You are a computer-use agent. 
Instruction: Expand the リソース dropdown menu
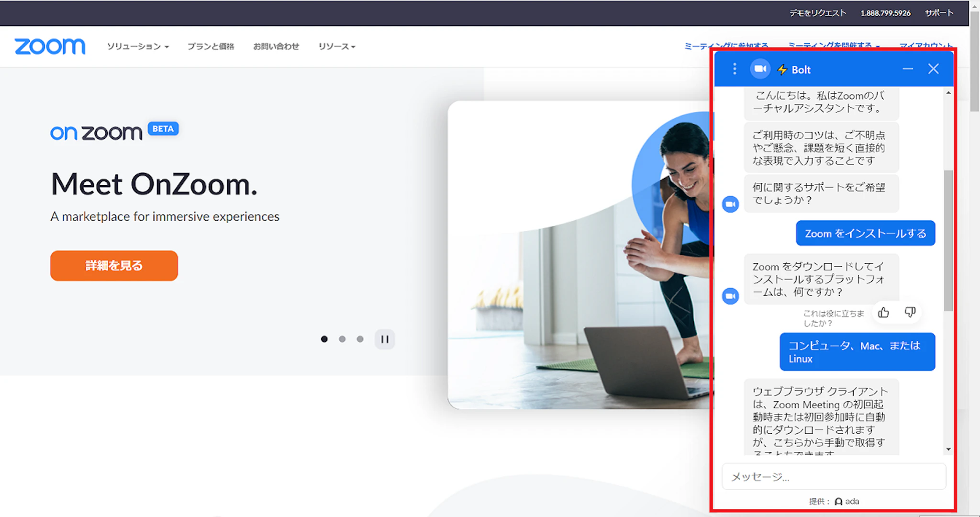(337, 46)
